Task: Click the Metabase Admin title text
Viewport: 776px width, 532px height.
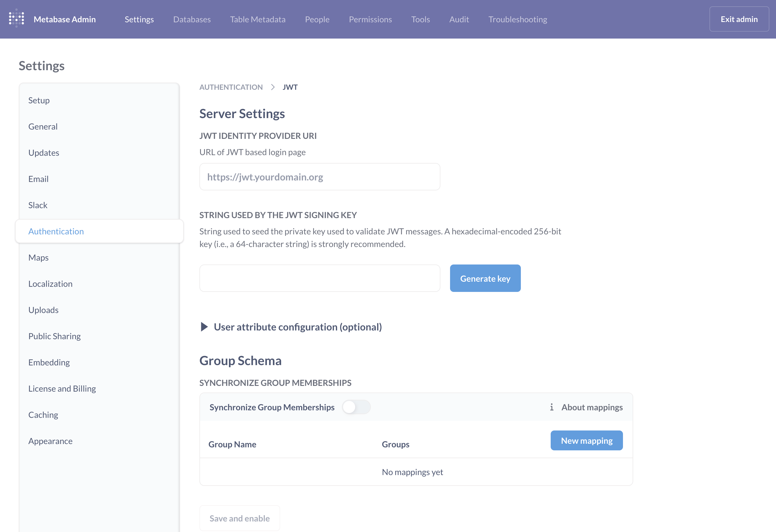Action: tap(65, 19)
